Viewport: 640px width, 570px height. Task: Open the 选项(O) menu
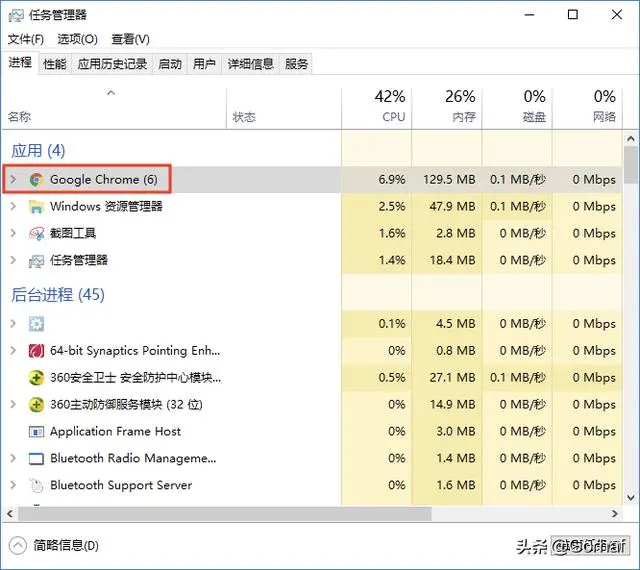click(78, 39)
